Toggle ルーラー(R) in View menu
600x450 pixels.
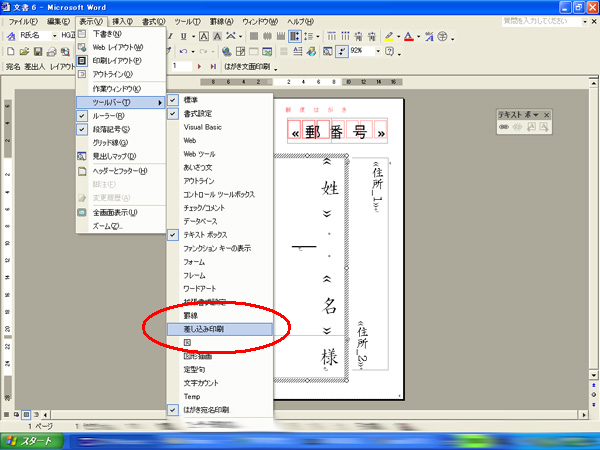click(121, 116)
